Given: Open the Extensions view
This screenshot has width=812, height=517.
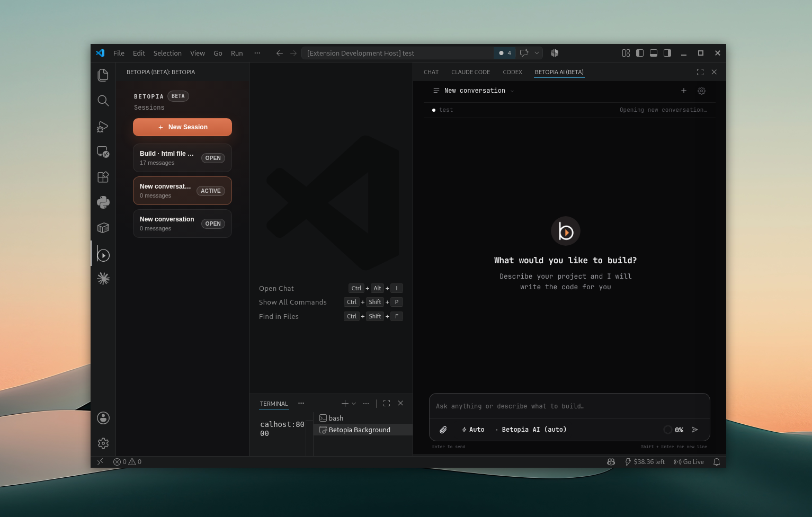Looking at the screenshot, I should click(x=103, y=177).
